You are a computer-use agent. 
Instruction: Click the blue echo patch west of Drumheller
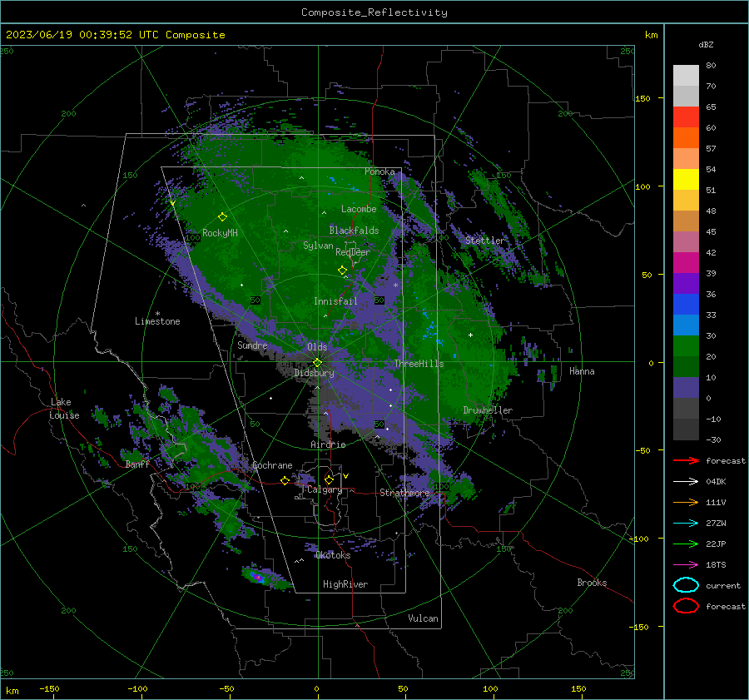pos(431,329)
